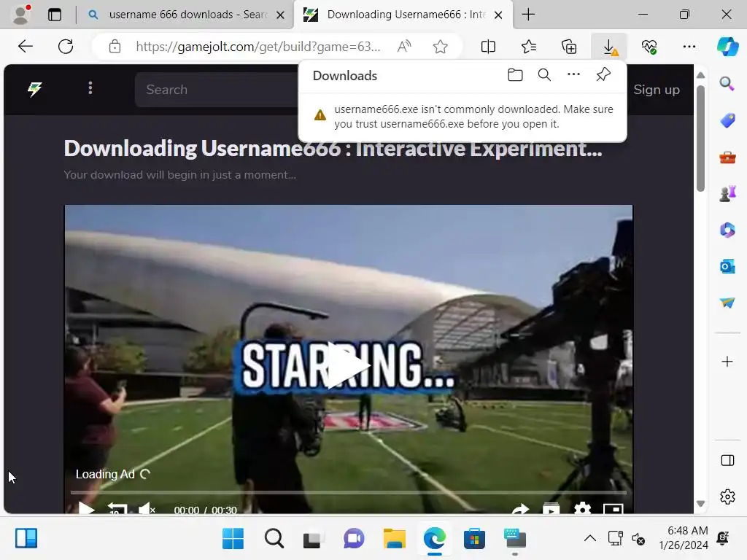
Task: Click the video progress bar
Action: pyautogui.click(x=348, y=492)
